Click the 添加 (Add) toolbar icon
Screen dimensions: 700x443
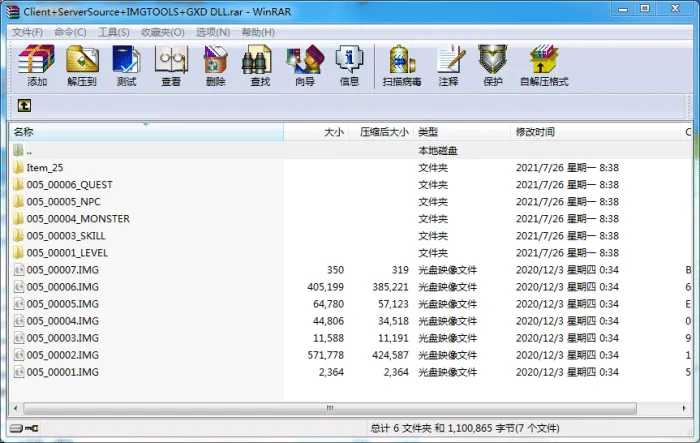(37, 65)
